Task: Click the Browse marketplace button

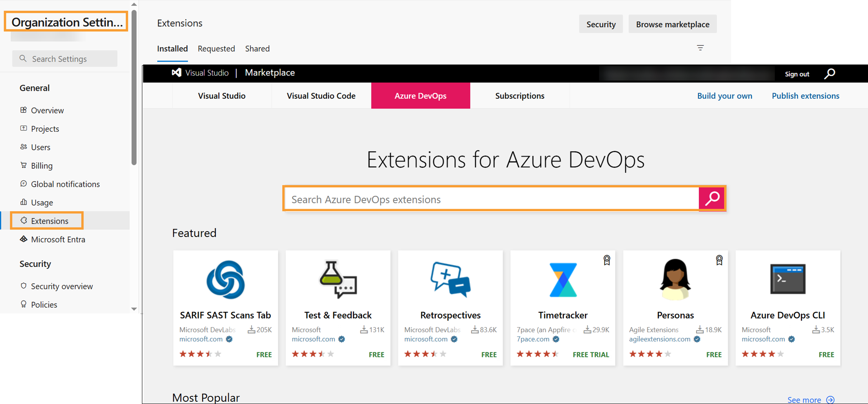Action: (x=673, y=24)
